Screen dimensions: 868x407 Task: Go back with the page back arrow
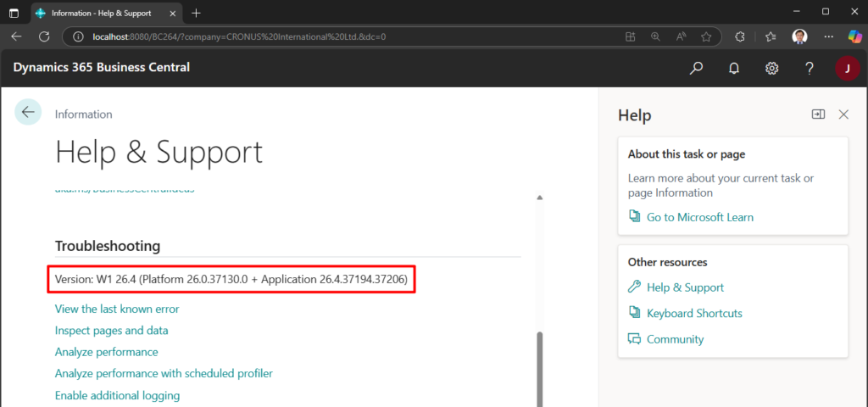coord(28,112)
